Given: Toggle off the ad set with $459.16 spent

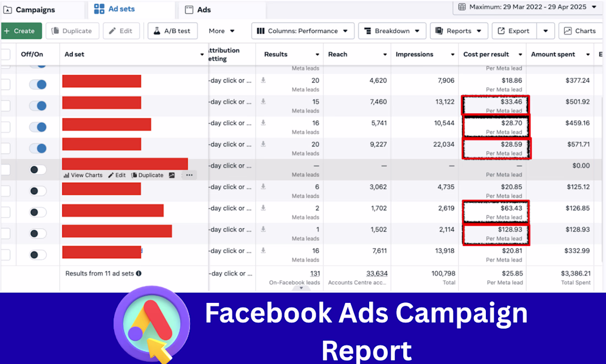Looking at the screenshot, I should (38, 127).
